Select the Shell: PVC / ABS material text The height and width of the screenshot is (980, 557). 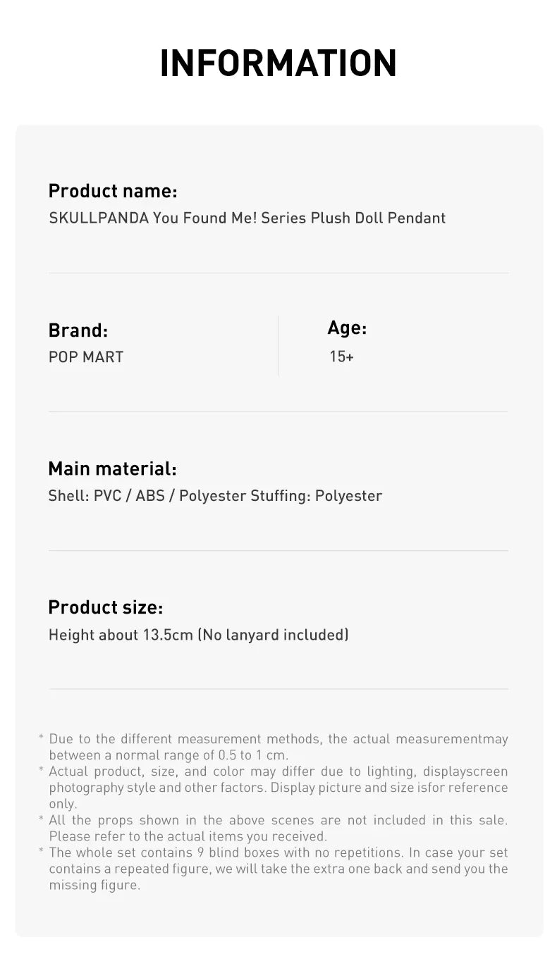215,496
